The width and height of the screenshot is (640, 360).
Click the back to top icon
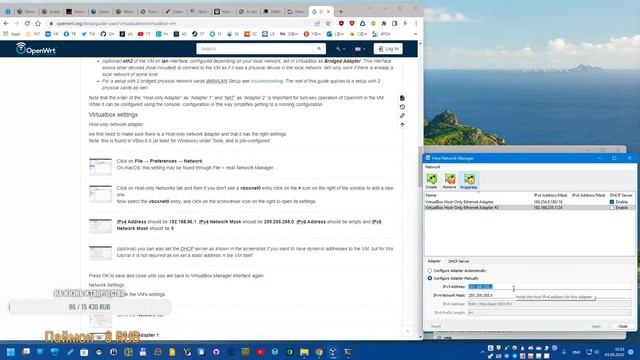point(402,125)
